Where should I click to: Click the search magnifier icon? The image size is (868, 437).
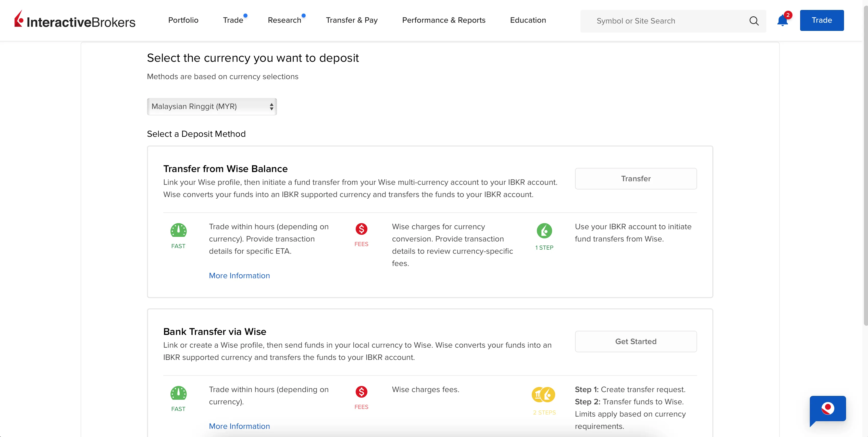click(754, 21)
